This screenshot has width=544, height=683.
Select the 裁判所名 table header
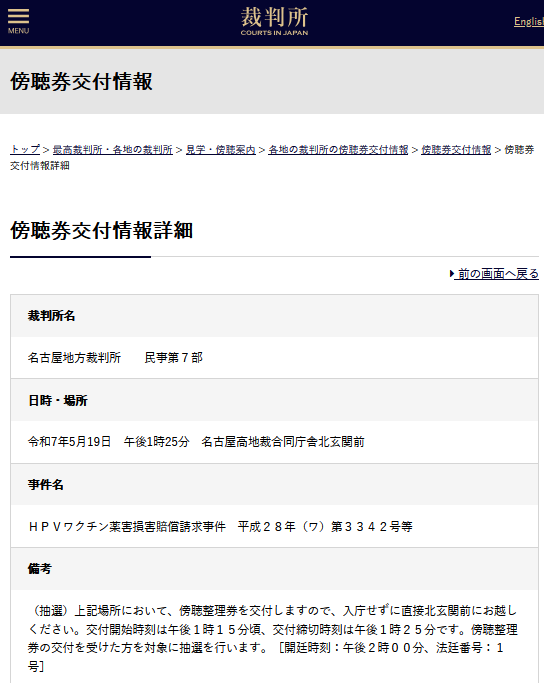[x=274, y=316]
